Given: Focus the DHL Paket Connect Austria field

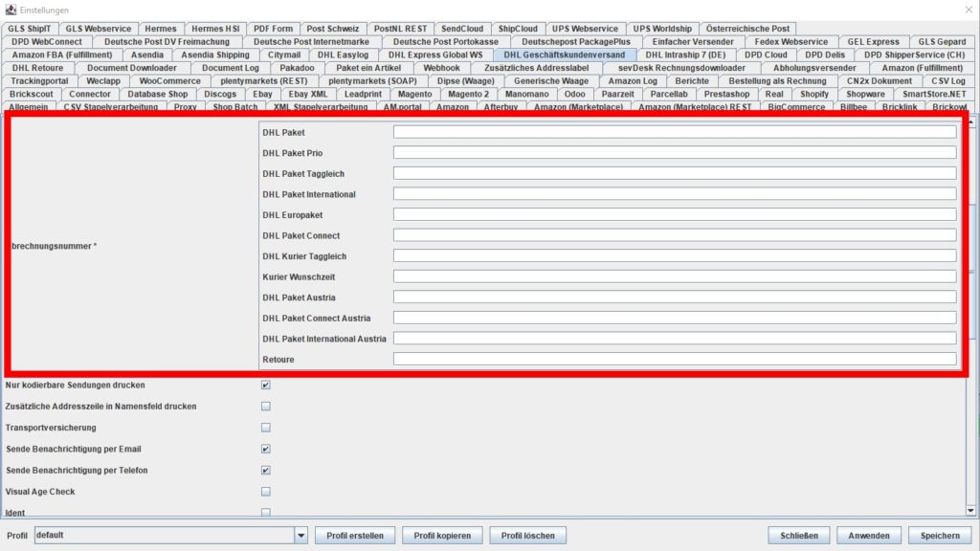Looking at the screenshot, I should coord(675,318).
